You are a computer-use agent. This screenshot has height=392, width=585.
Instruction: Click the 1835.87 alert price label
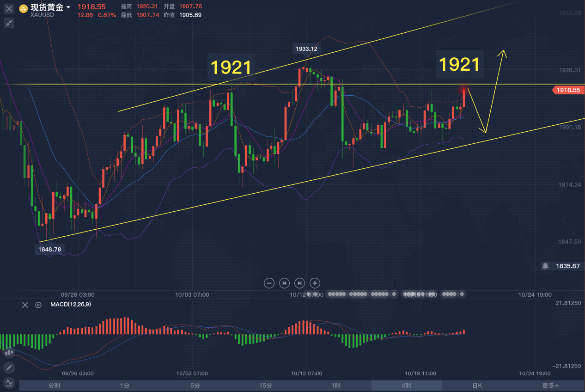[x=567, y=266]
